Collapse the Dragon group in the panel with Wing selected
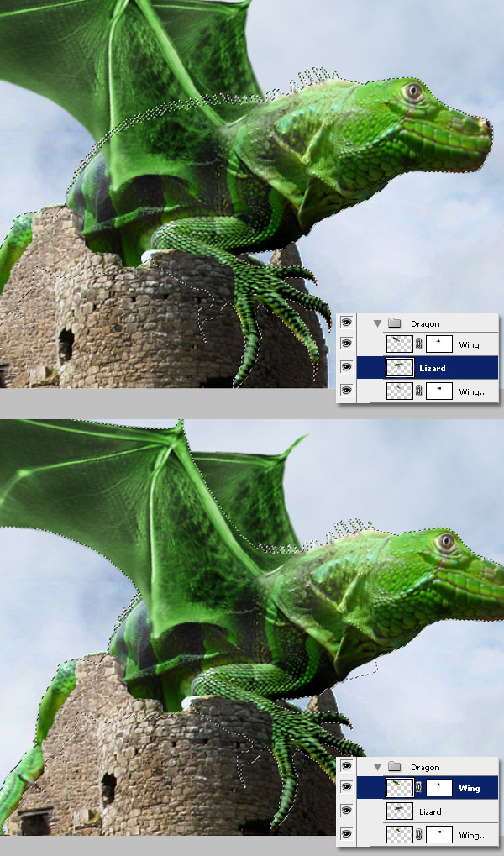 click(x=377, y=766)
